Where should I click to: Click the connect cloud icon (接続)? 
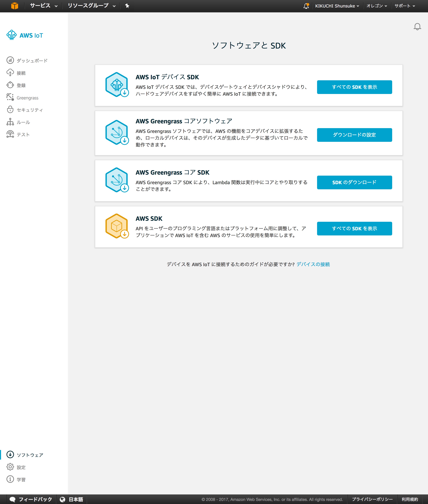click(10, 73)
